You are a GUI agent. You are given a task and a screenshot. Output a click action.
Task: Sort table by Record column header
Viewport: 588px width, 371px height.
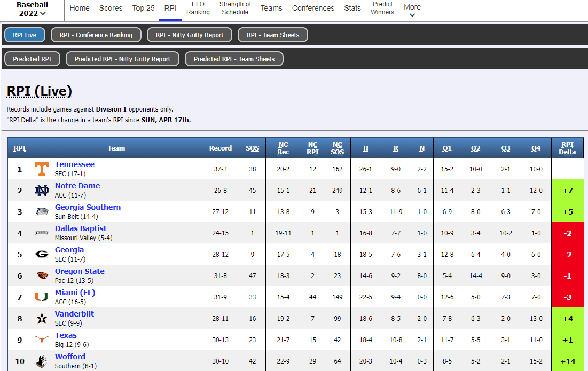pyautogui.click(x=221, y=148)
